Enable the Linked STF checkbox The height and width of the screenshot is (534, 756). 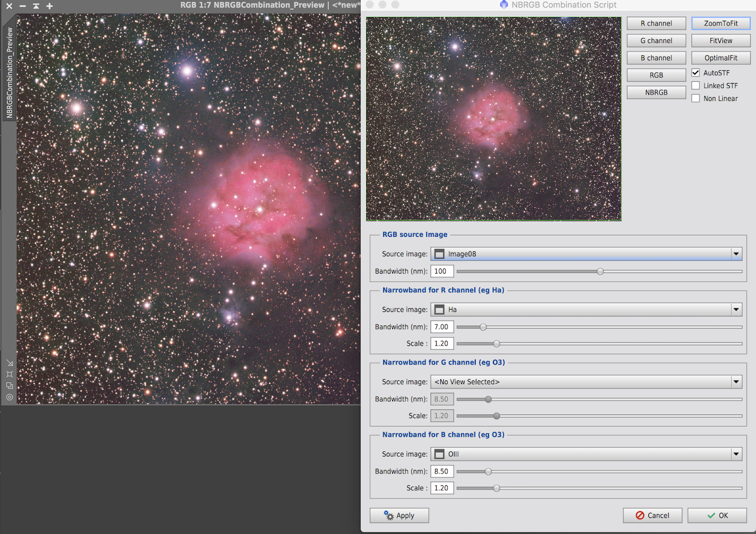696,86
